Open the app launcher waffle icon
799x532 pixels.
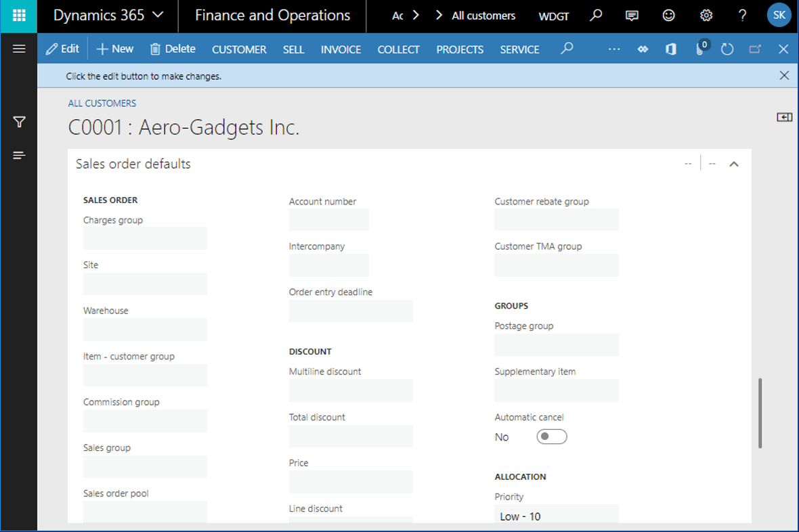click(x=19, y=16)
